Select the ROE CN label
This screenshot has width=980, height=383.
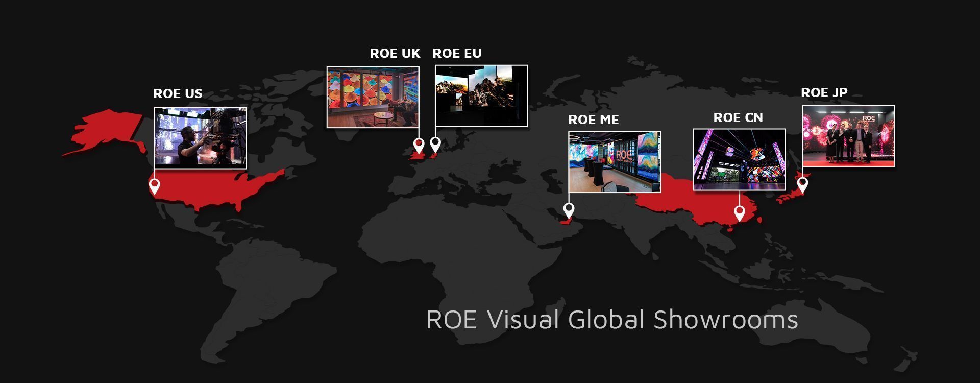point(738,117)
